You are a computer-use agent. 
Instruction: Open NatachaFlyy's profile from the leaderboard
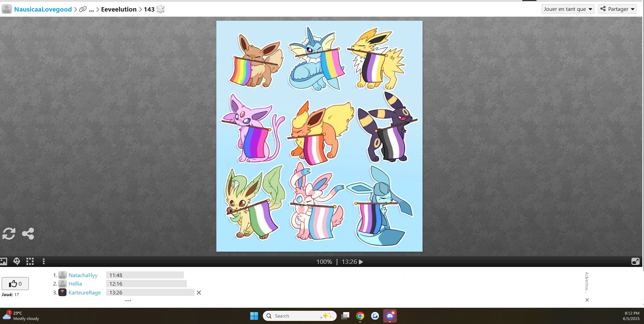tap(83, 275)
